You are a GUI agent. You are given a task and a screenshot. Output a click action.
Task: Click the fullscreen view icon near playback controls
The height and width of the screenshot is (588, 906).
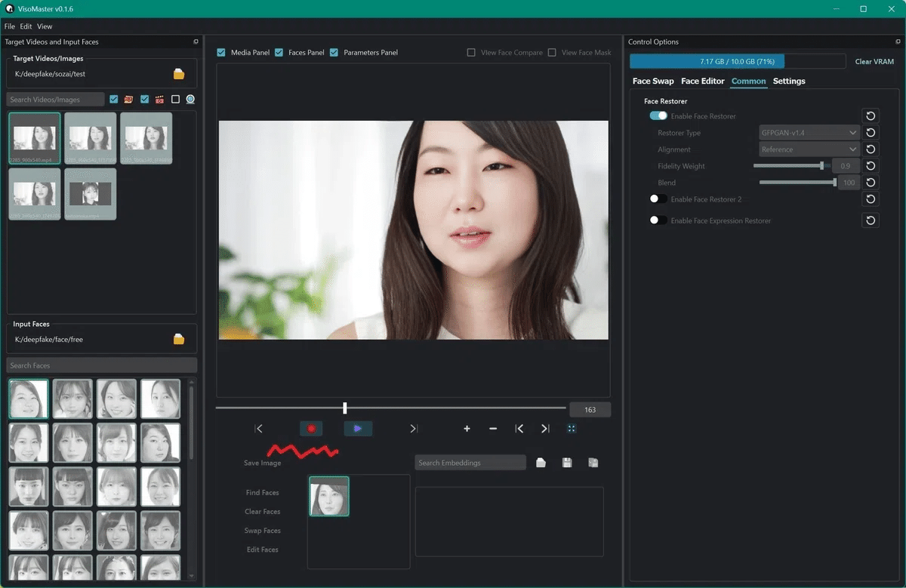[x=572, y=428]
